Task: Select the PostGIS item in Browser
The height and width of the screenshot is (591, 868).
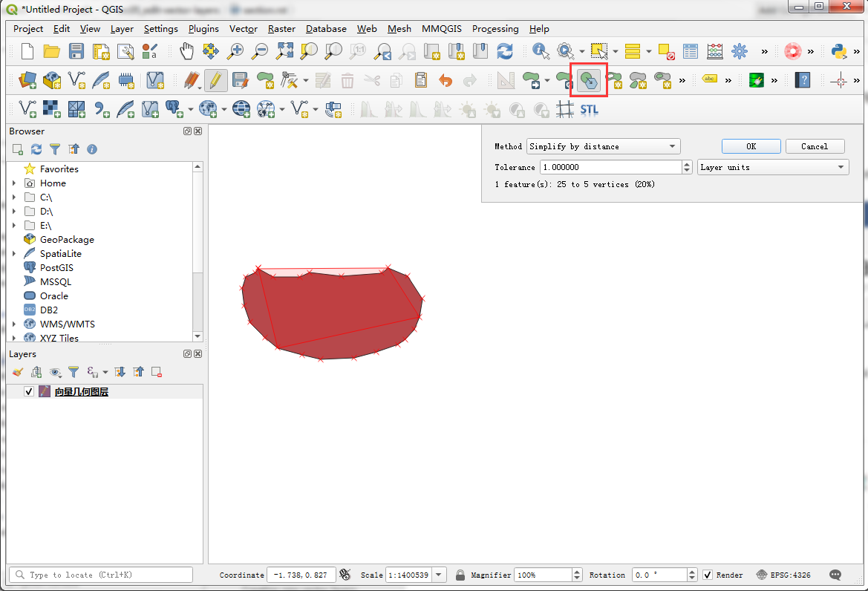Action: [x=56, y=268]
